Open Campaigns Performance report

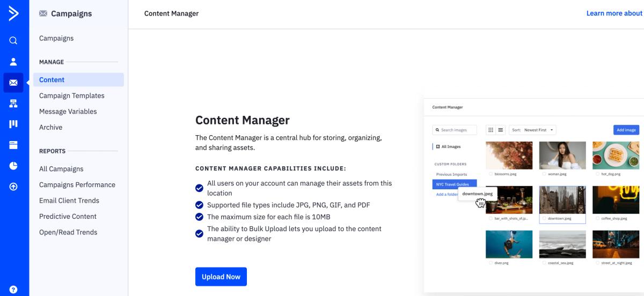[x=77, y=184]
